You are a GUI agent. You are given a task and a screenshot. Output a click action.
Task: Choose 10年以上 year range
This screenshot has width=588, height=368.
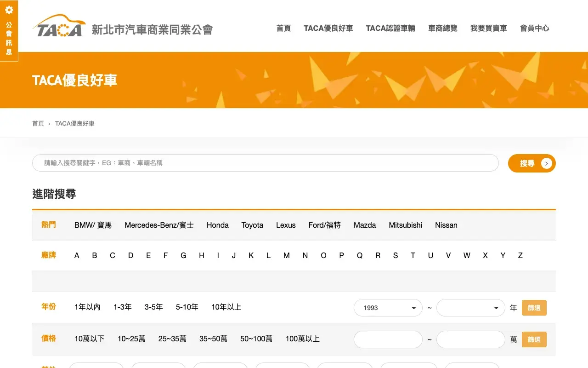(226, 307)
